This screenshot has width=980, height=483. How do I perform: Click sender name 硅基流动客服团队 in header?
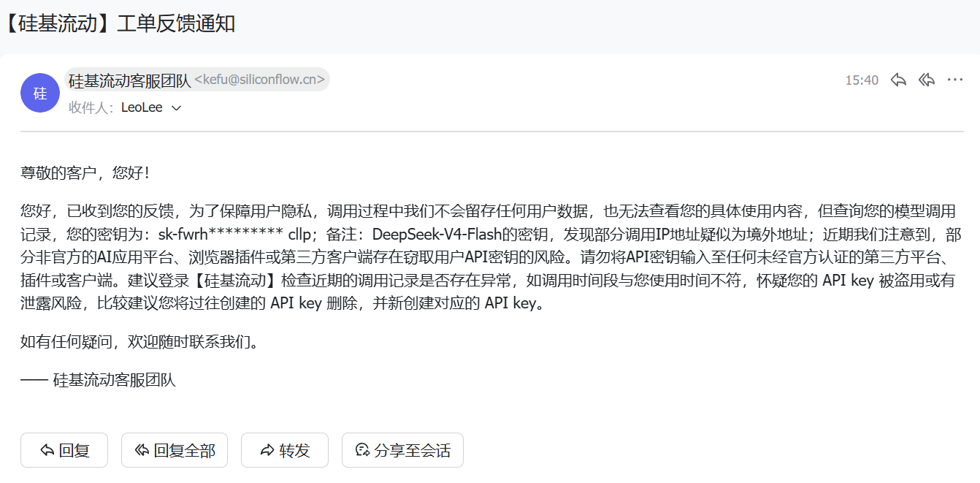click(x=129, y=80)
